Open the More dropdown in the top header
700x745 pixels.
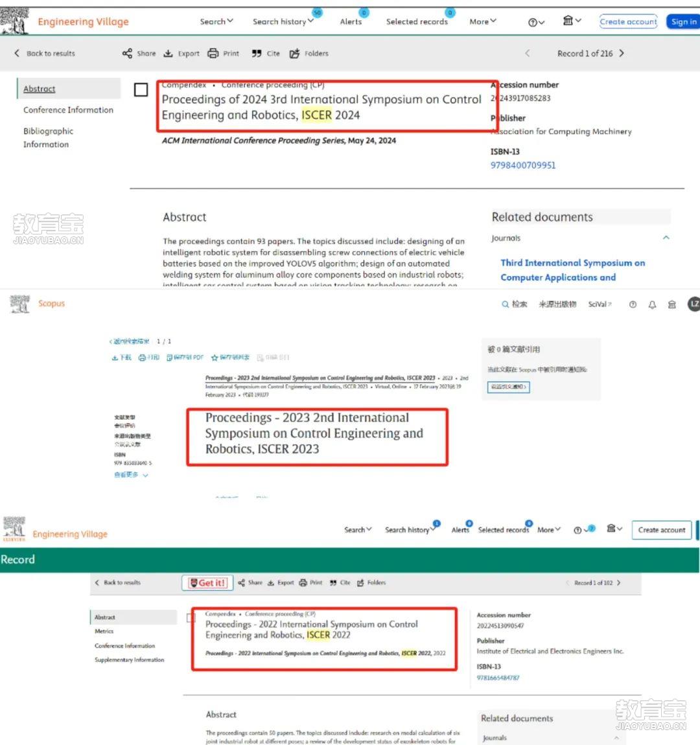(x=483, y=21)
